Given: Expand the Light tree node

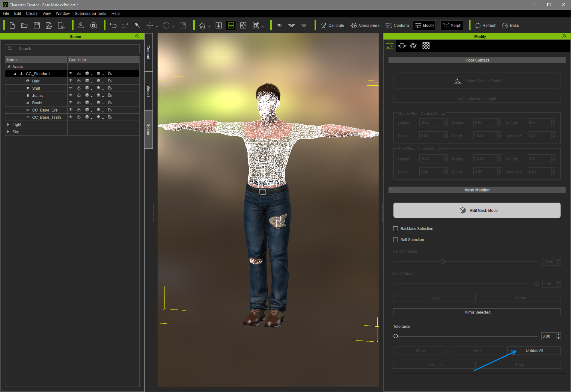Looking at the screenshot, I should (8, 124).
